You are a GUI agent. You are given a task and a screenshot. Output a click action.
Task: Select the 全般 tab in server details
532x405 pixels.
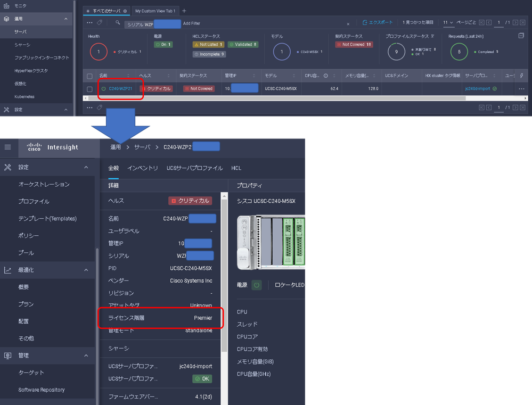point(113,168)
